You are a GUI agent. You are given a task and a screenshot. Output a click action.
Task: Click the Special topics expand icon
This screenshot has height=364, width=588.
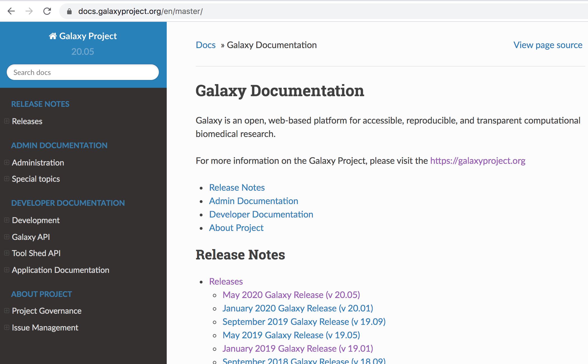click(x=6, y=178)
